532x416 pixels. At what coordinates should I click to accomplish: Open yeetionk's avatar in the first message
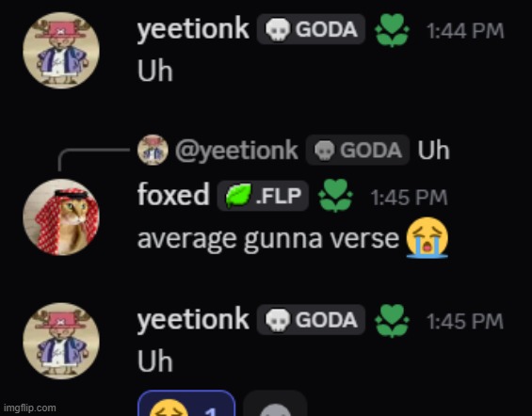(61, 50)
